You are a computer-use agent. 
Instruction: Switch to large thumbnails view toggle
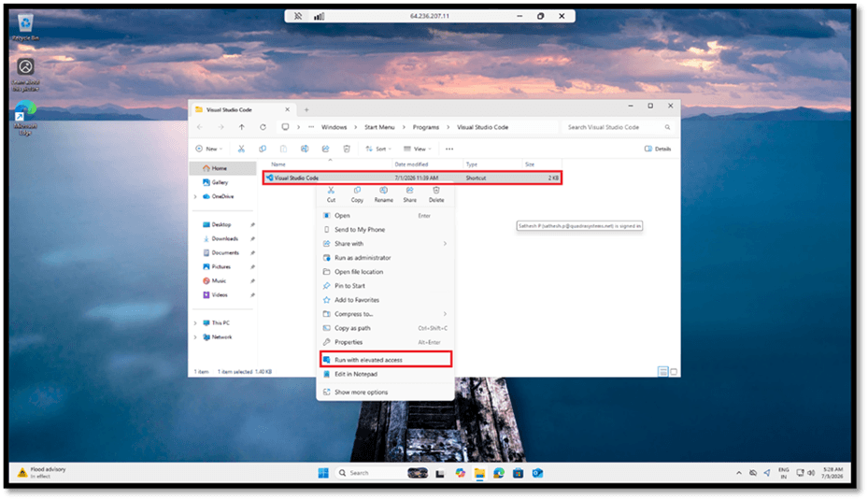click(x=674, y=372)
